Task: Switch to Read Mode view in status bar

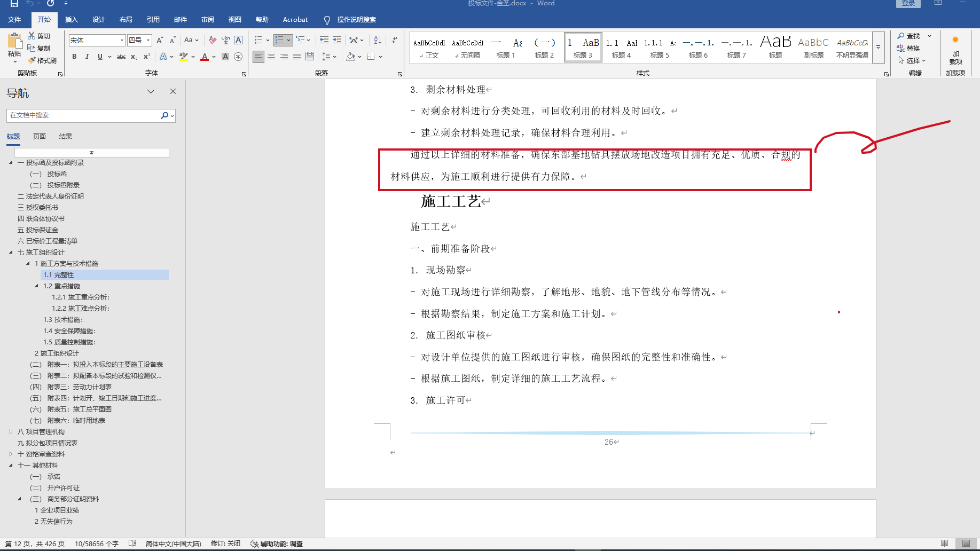Action: pyautogui.click(x=945, y=544)
